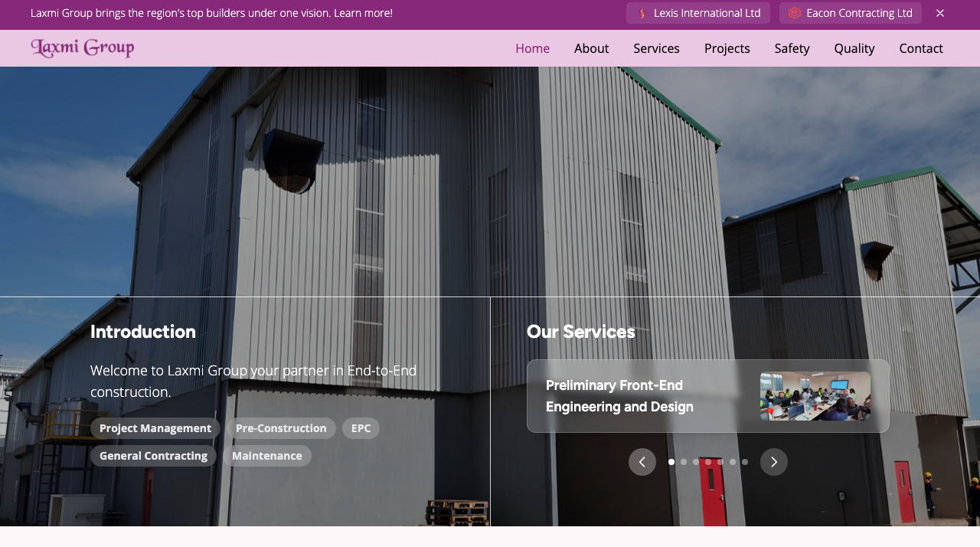Viewport: 980px width, 547px height.
Task: Select first carousel dot
Action: pyautogui.click(x=671, y=462)
